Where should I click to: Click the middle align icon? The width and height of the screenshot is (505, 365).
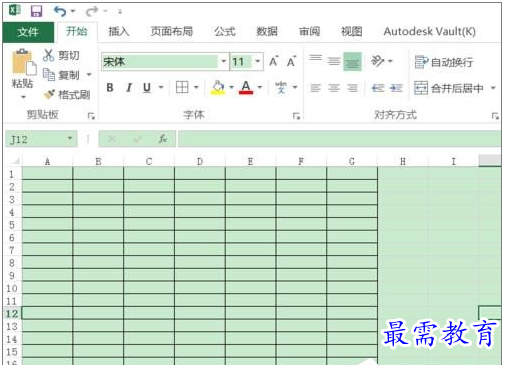[x=334, y=61]
